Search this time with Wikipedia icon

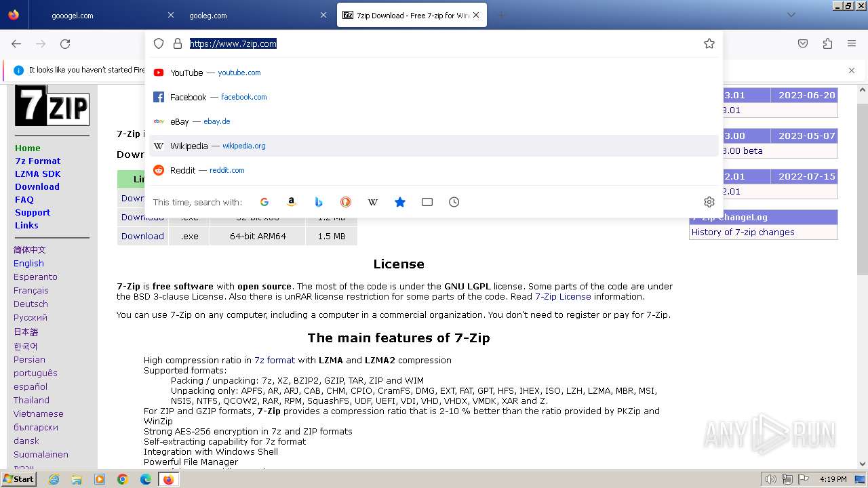point(373,202)
